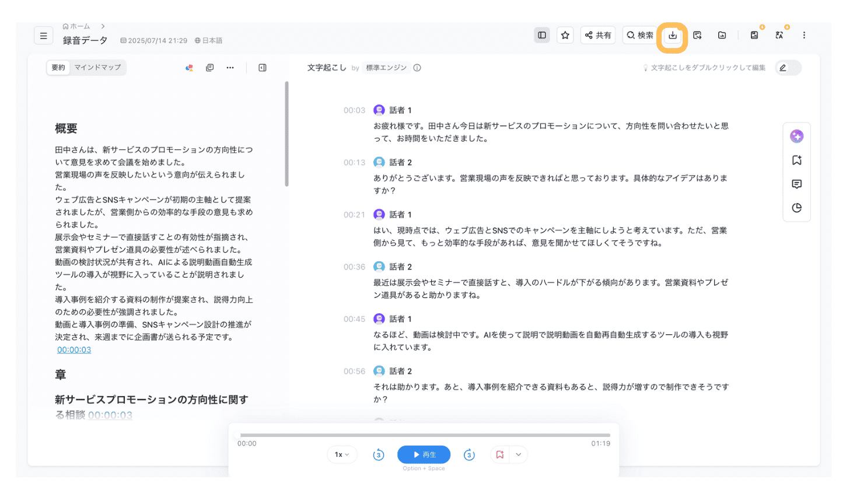Select the 話者 2 name at 00:13
Image resolution: width=846 pixels, height=504 pixels.
401,163
